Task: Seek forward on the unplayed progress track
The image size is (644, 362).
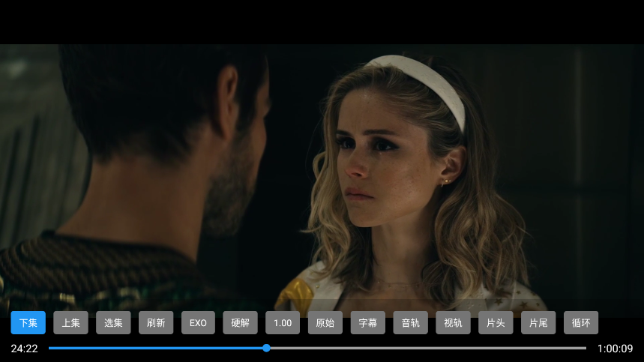Action: click(428, 348)
